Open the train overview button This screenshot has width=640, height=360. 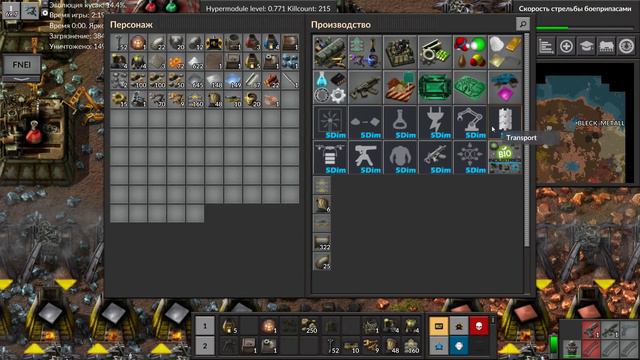tap(606, 46)
